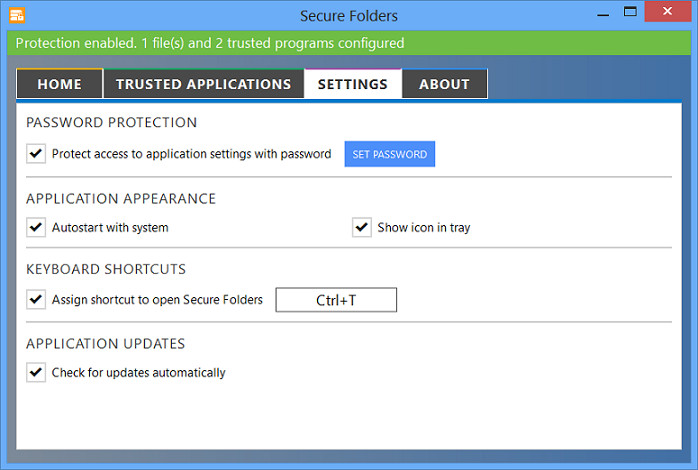Close the Secure Folders window
The height and width of the screenshot is (470, 698).
[x=667, y=11]
